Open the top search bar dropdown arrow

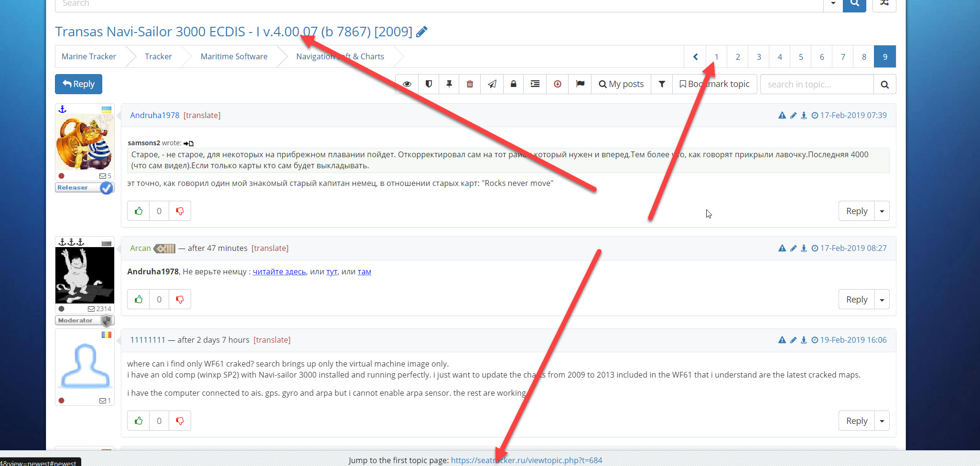coord(833,3)
